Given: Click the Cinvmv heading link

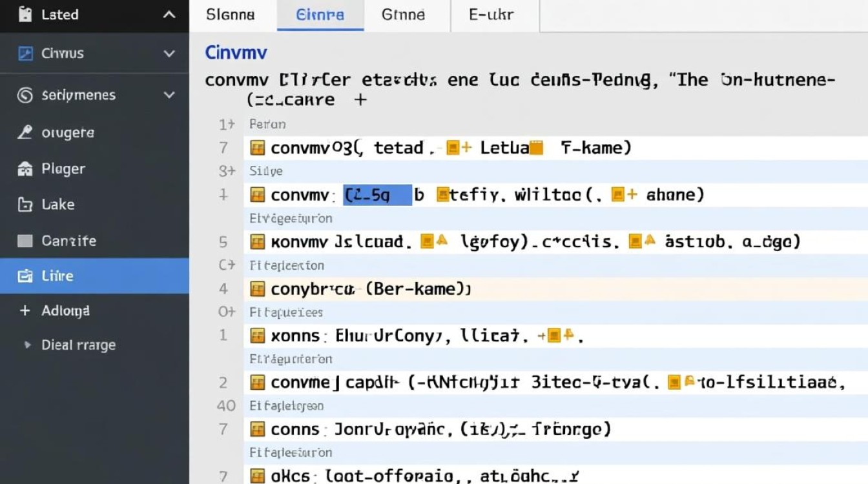Looking at the screenshot, I should 236,52.
